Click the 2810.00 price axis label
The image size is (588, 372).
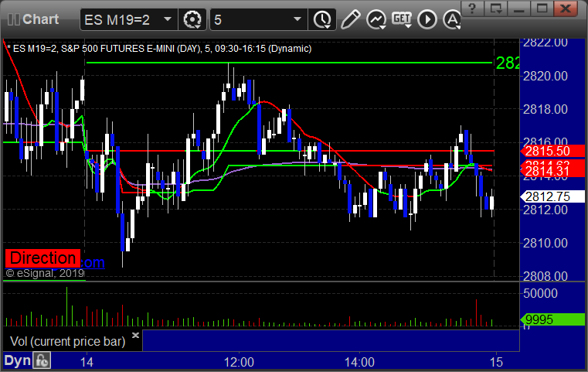point(546,244)
